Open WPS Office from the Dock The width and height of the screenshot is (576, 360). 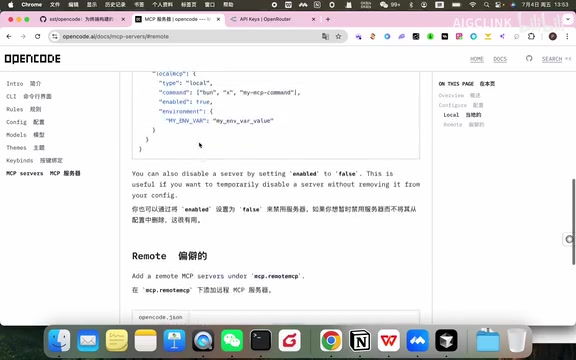389,340
